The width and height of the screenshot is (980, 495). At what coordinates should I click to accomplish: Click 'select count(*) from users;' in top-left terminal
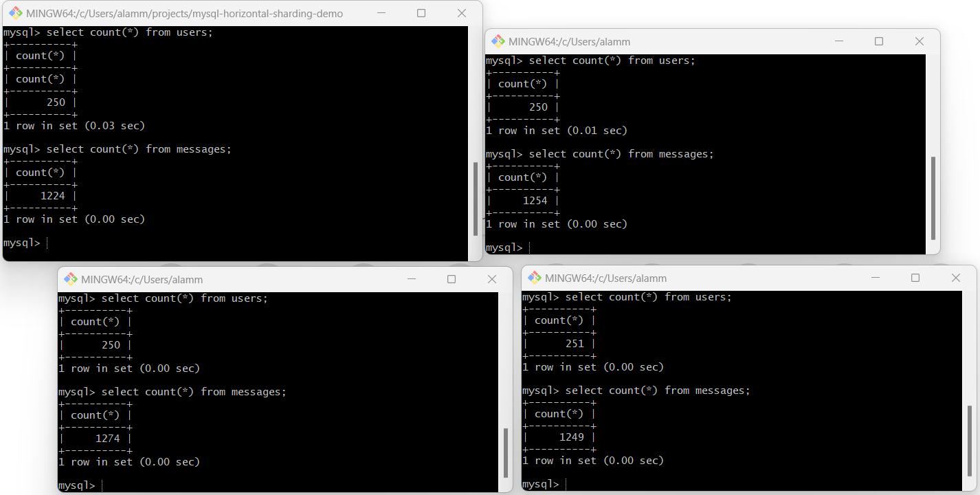click(x=130, y=32)
